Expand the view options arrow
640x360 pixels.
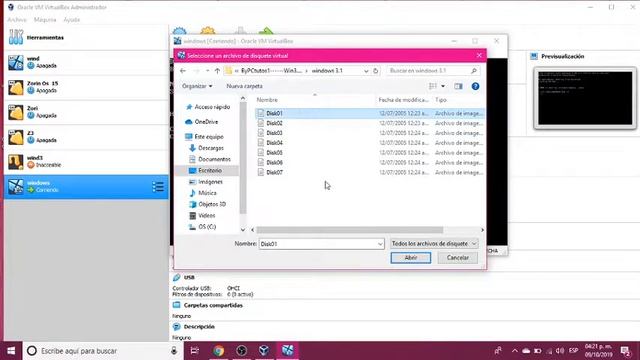pyautogui.click(x=443, y=86)
